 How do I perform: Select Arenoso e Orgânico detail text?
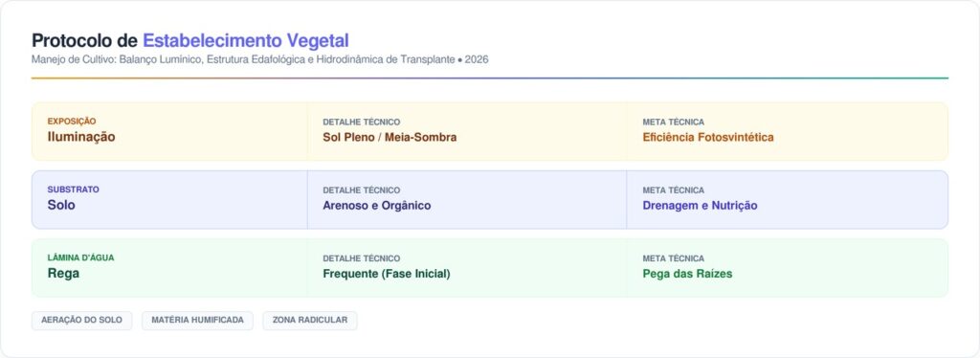[377, 206]
